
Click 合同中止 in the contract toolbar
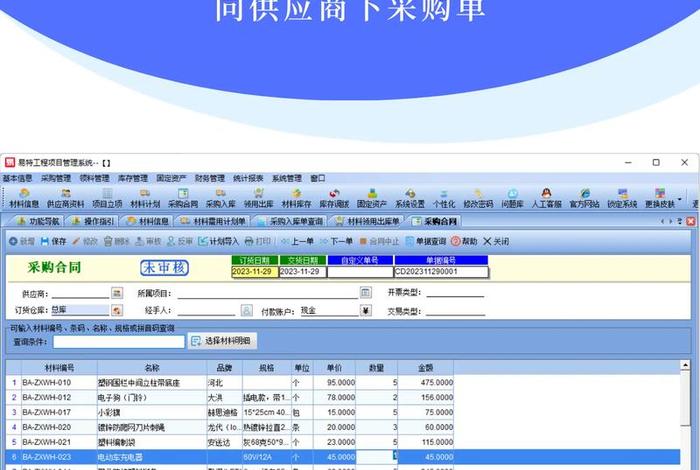point(379,241)
